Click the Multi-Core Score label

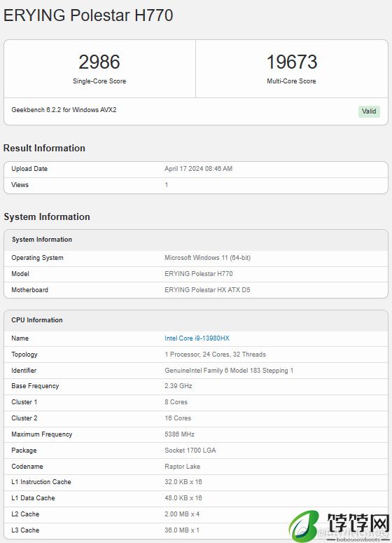[x=291, y=81]
